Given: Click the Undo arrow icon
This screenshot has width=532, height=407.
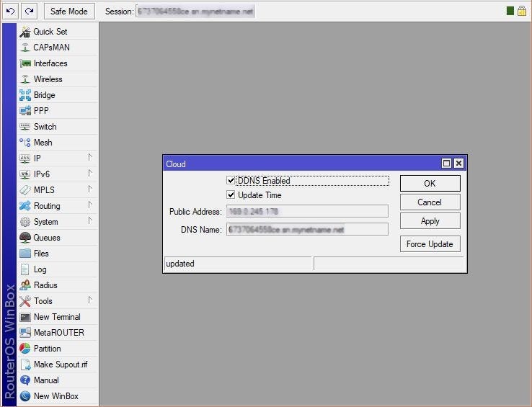Looking at the screenshot, I should tap(11, 12).
